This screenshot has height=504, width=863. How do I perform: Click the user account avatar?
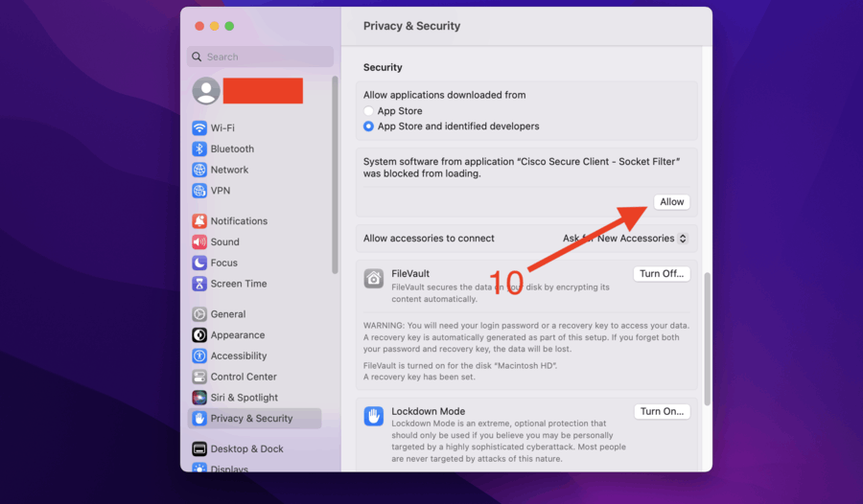[x=206, y=91]
